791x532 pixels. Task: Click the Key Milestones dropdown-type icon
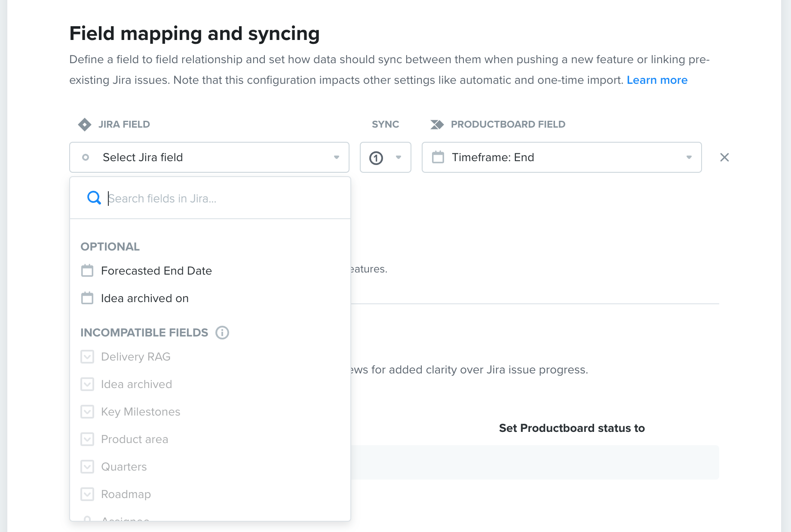click(x=87, y=412)
